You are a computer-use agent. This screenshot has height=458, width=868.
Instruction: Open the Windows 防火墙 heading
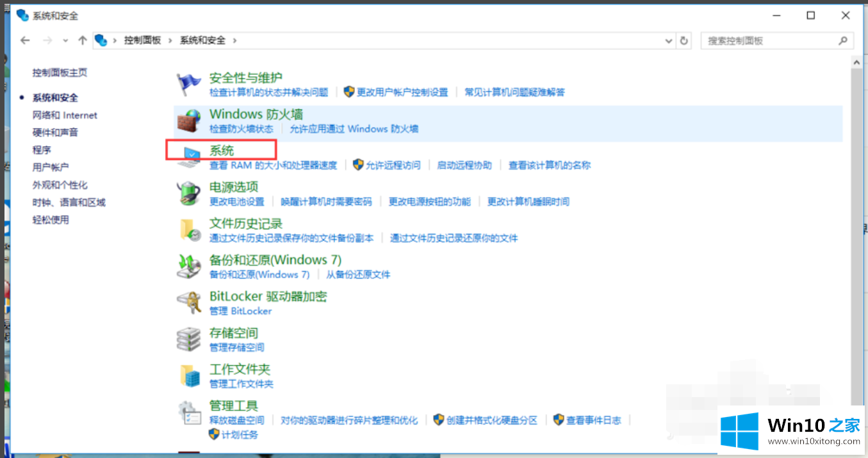[256, 115]
